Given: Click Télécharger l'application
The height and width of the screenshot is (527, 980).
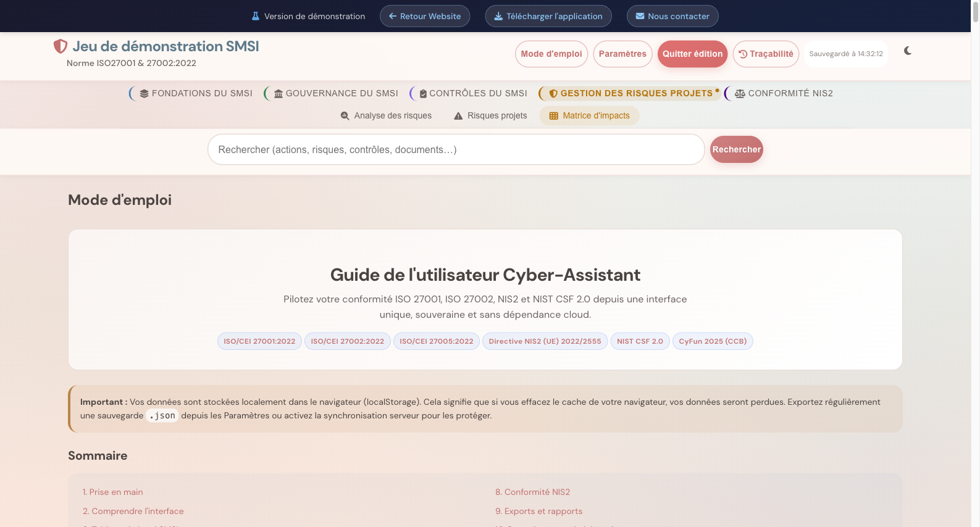Looking at the screenshot, I should 548,16.
